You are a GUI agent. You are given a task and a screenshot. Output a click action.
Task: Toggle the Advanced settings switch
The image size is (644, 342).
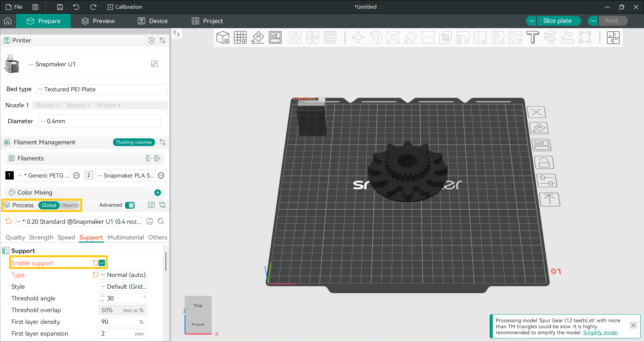(x=130, y=205)
